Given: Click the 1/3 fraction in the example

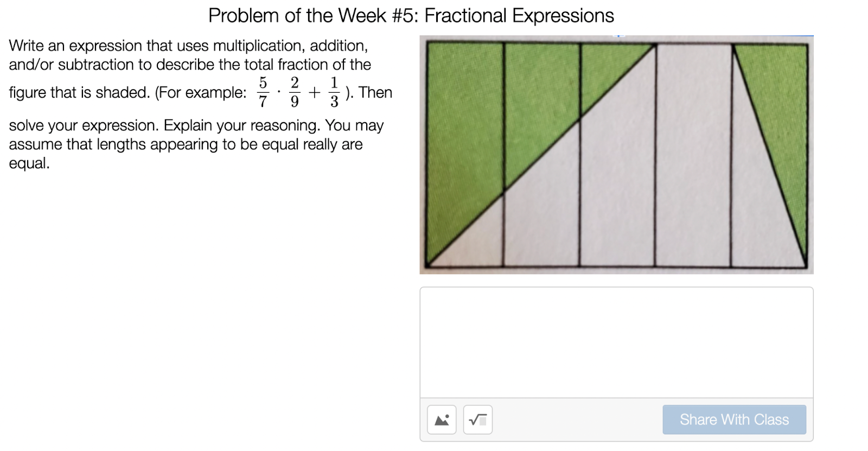Looking at the screenshot, I should pyautogui.click(x=334, y=92).
